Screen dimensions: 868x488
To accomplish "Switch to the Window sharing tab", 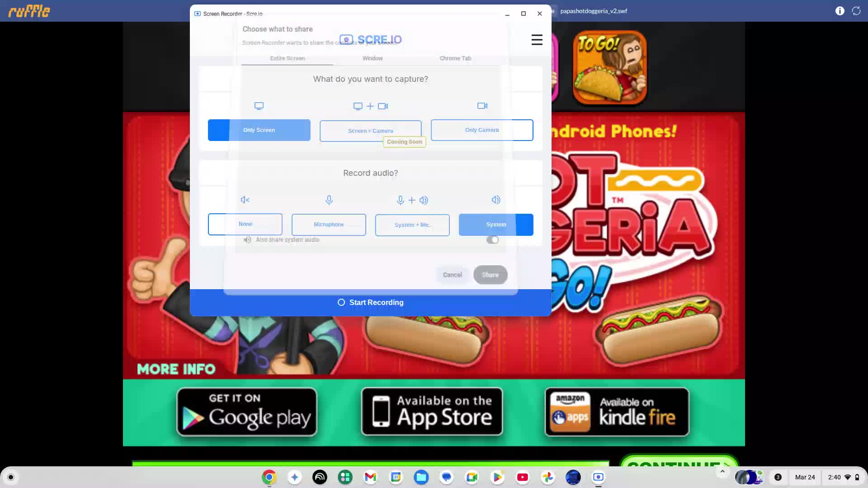I will pos(372,58).
